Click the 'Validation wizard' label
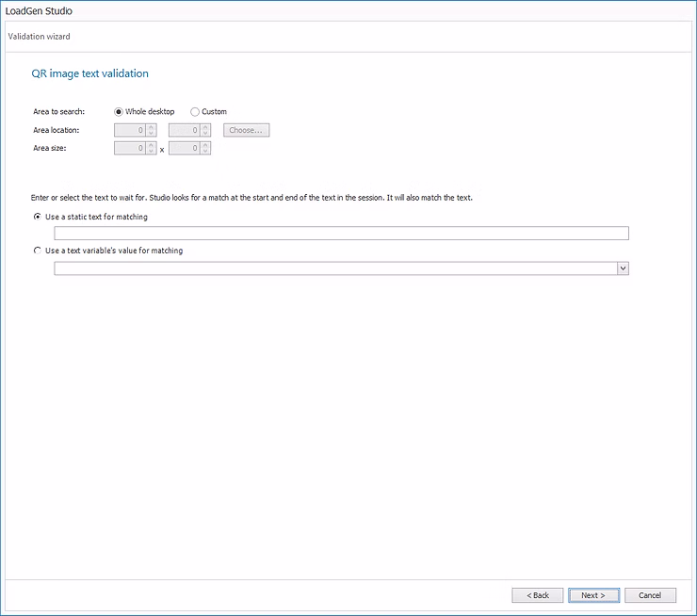 [x=40, y=37]
